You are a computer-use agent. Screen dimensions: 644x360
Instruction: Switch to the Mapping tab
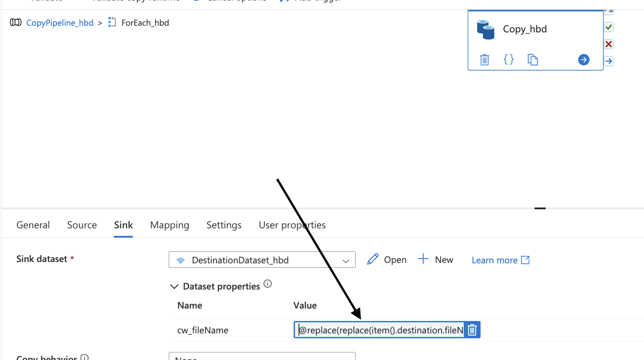pyautogui.click(x=170, y=225)
